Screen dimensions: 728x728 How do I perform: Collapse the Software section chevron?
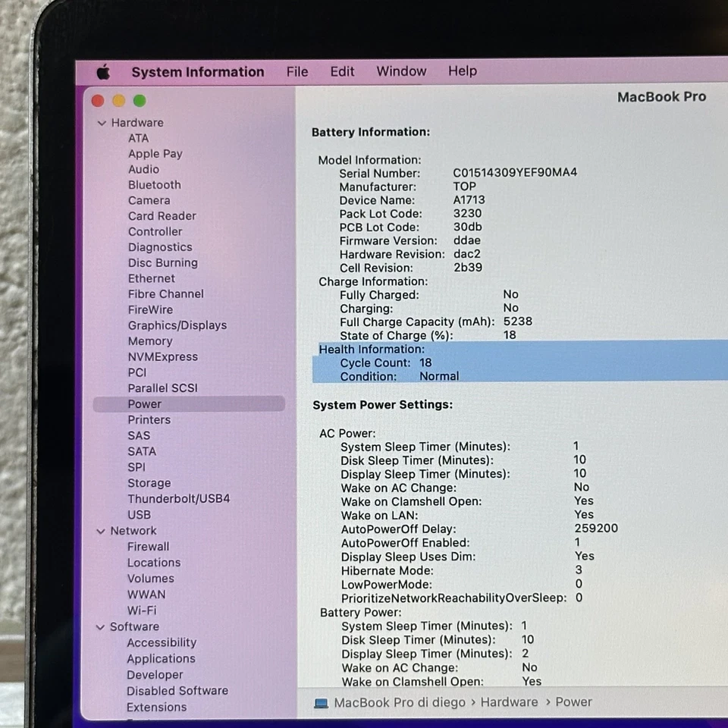tap(100, 627)
